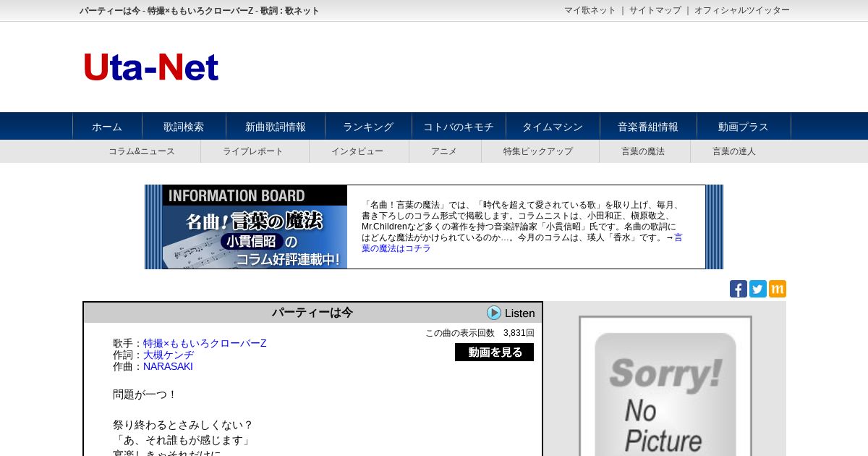
Task: Play the Listen audio preview
Action: click(511, 313)
